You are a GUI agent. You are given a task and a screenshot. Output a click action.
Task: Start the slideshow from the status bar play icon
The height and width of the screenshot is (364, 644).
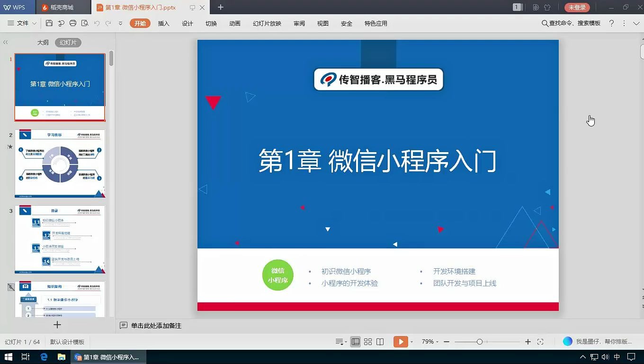(401, 341)
